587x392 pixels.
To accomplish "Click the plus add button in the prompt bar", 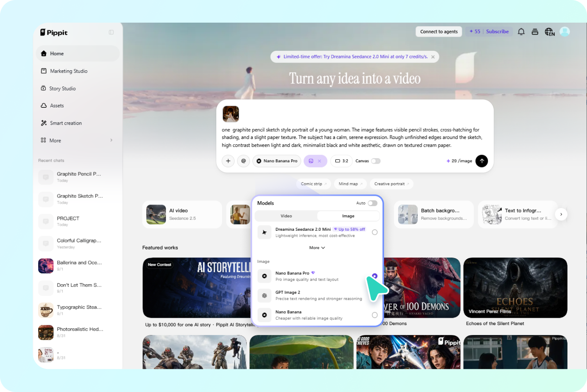I will pos(228,161).
